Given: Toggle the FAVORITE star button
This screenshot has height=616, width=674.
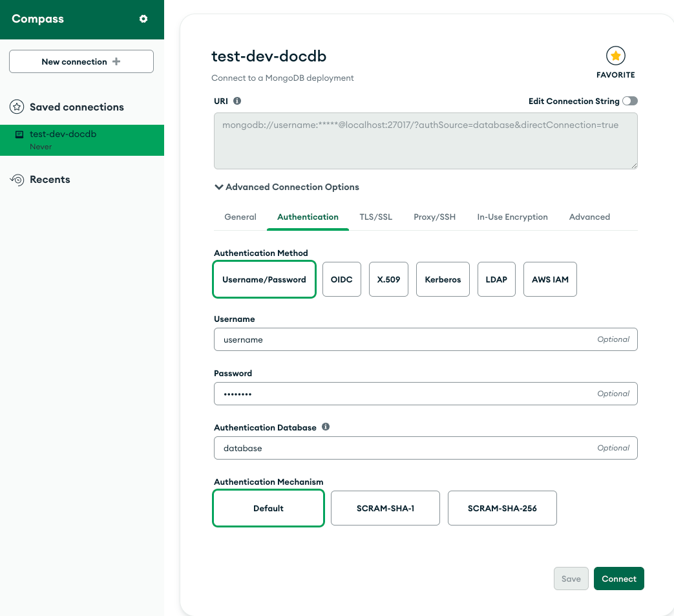Looking at the screenshot, I should click(x=616, y=56).
